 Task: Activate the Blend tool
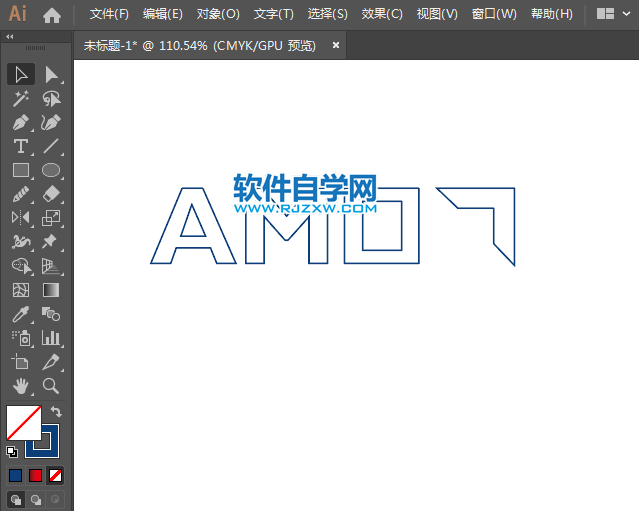(x=51, y=314)
